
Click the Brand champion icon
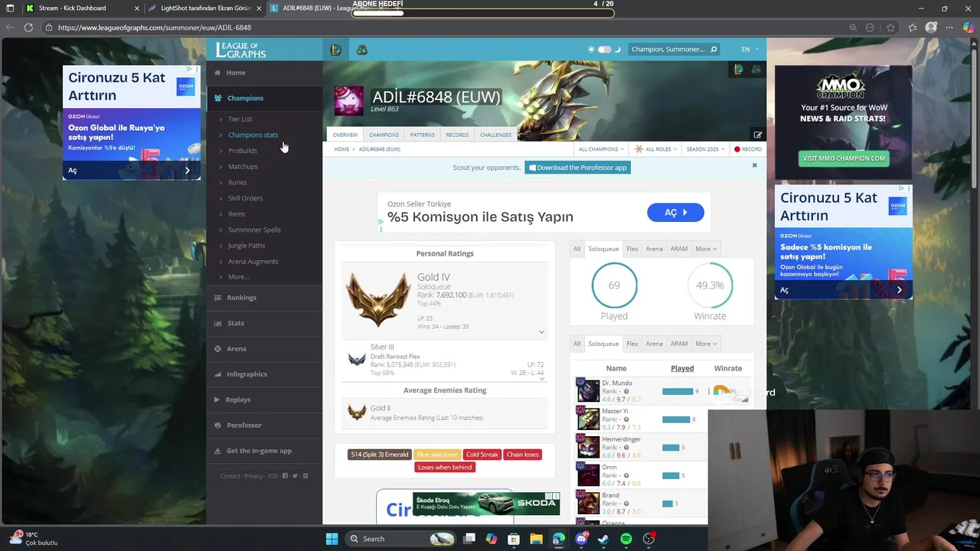tap(588, 503)
